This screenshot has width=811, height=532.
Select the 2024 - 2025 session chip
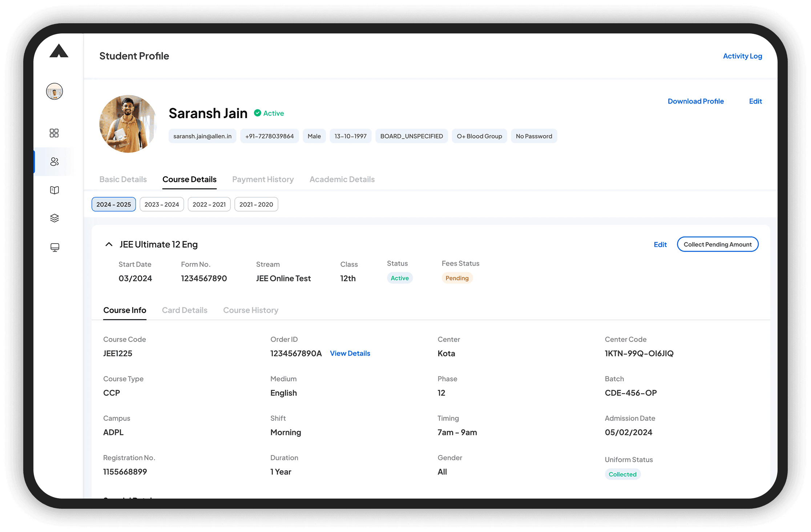[114, 204]
